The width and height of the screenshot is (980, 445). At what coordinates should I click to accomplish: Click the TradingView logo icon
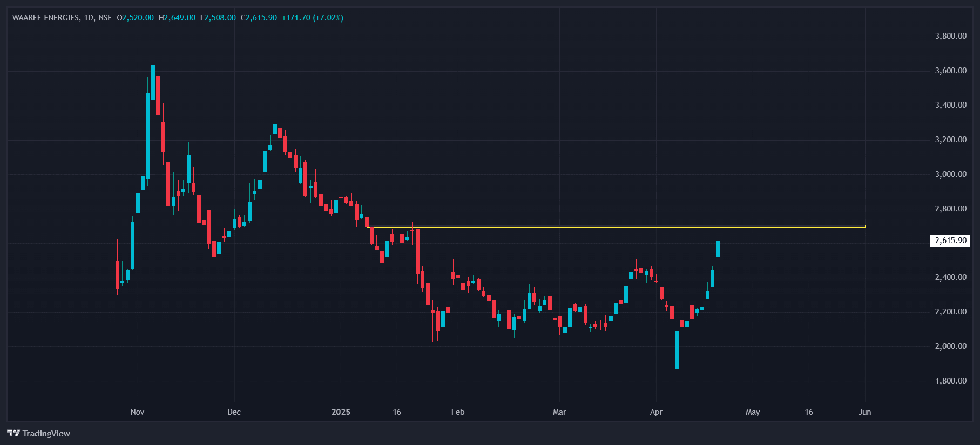click(13, 433)
